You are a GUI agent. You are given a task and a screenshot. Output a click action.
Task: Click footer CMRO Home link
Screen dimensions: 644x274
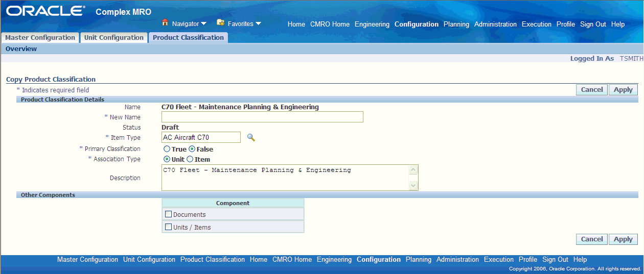[292, 260]
